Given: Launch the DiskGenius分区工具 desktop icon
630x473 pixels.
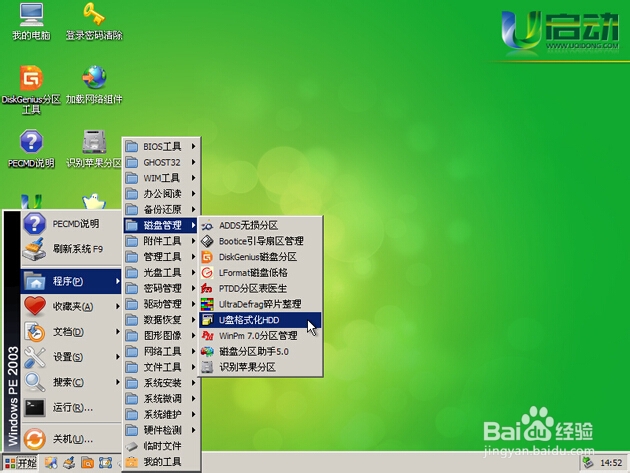Looking at the screenshot, I should coord(31,89).
